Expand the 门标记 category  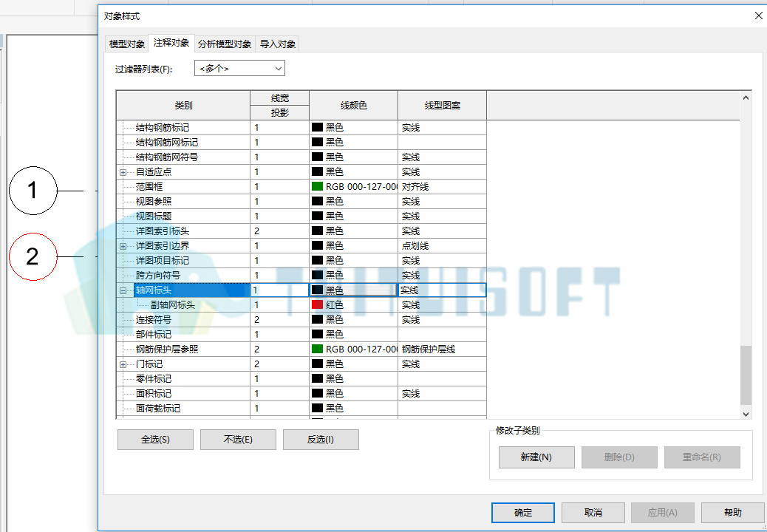pyautogui.click(x=123, y=364)
